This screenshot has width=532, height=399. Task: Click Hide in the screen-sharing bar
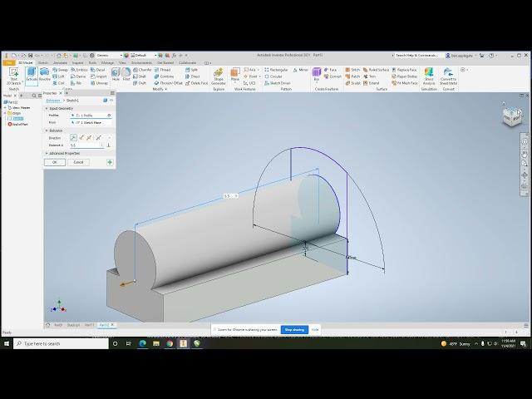point(315,329)
